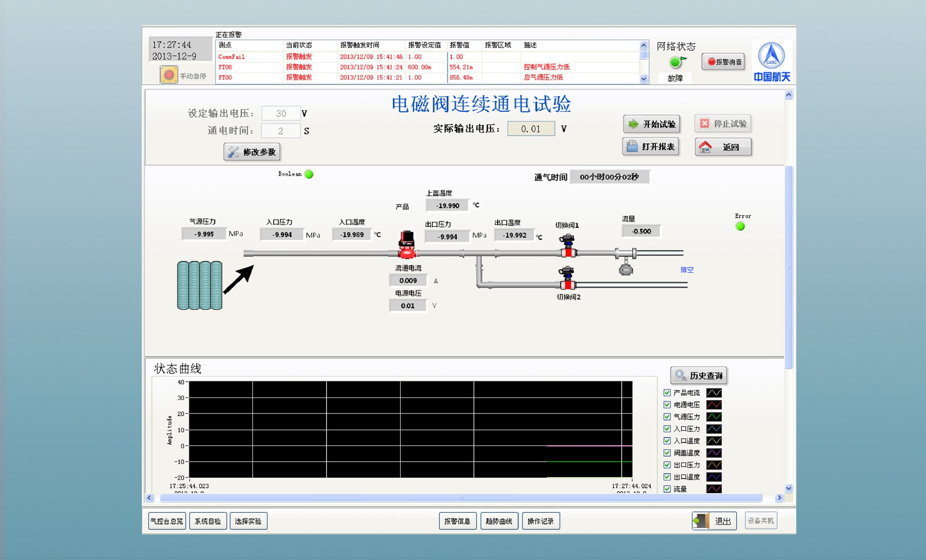This screenshot has height=560, width=926.
Task: Click alarm table scroll up arrow
Action: tap(643, 45)
